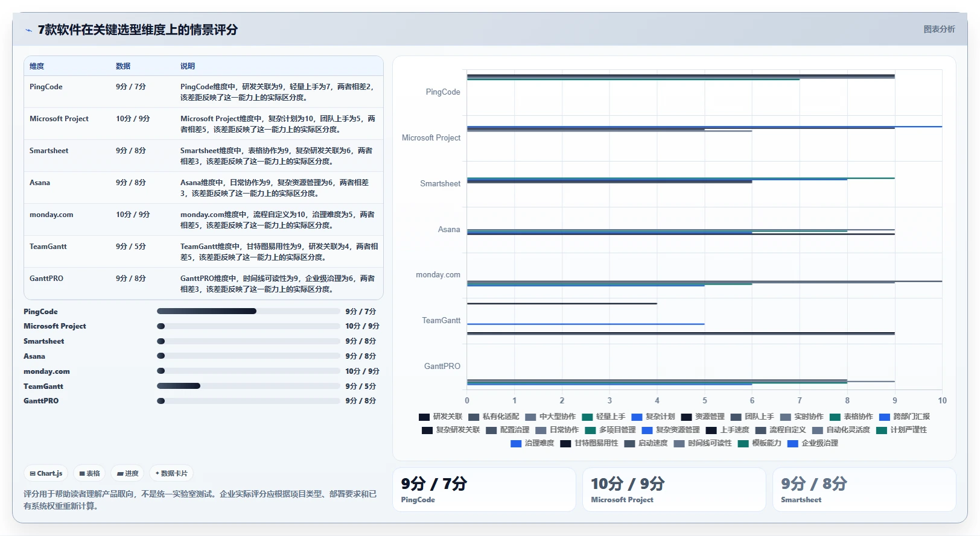This screenshot has height=536, width=980.
Task: Toggle the 甘特图易用性 legend item
Action: (x=589, y=443)
